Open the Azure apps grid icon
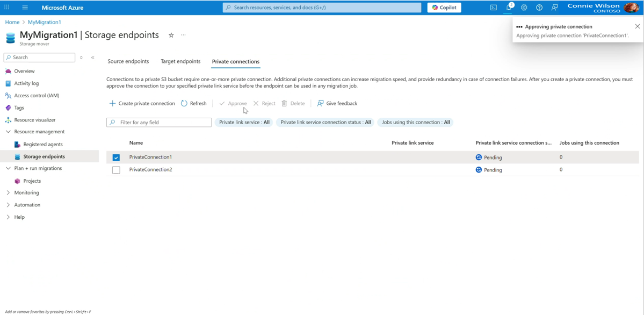 6,8
